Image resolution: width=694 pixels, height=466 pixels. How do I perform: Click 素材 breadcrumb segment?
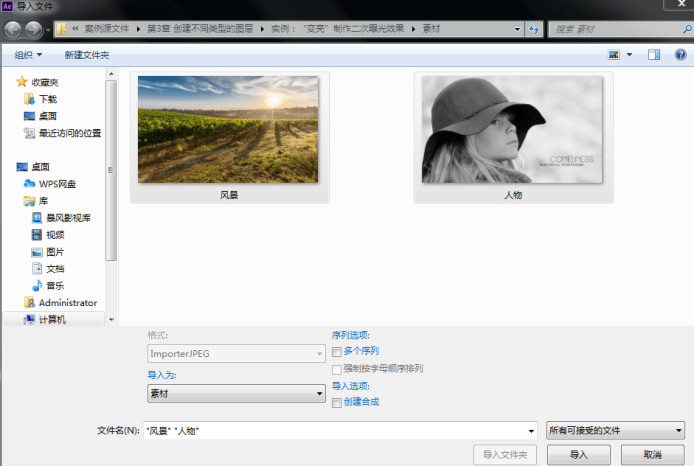point(431,29)
